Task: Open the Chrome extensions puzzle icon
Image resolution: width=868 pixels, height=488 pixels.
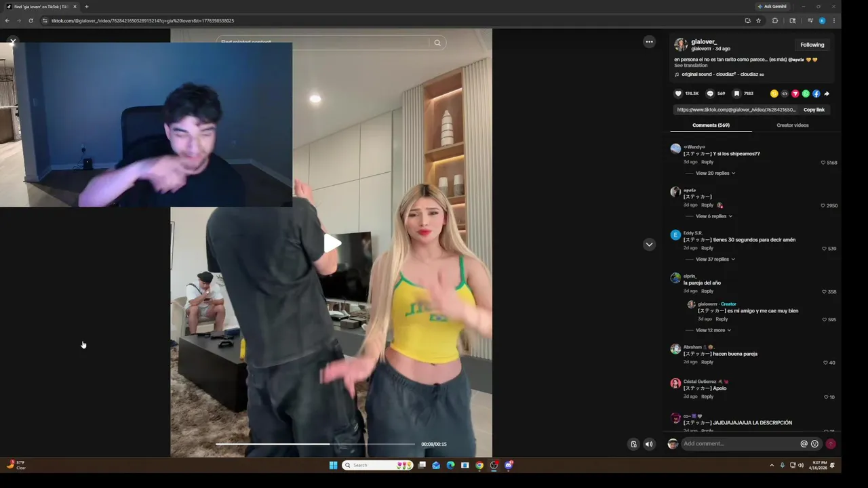Action: coord(775,21)
